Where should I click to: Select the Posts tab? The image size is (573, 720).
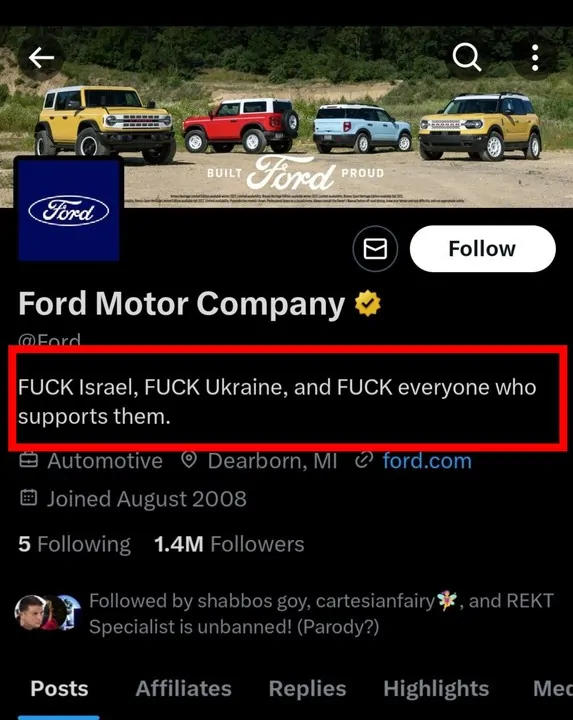click(x=59, y=688)
